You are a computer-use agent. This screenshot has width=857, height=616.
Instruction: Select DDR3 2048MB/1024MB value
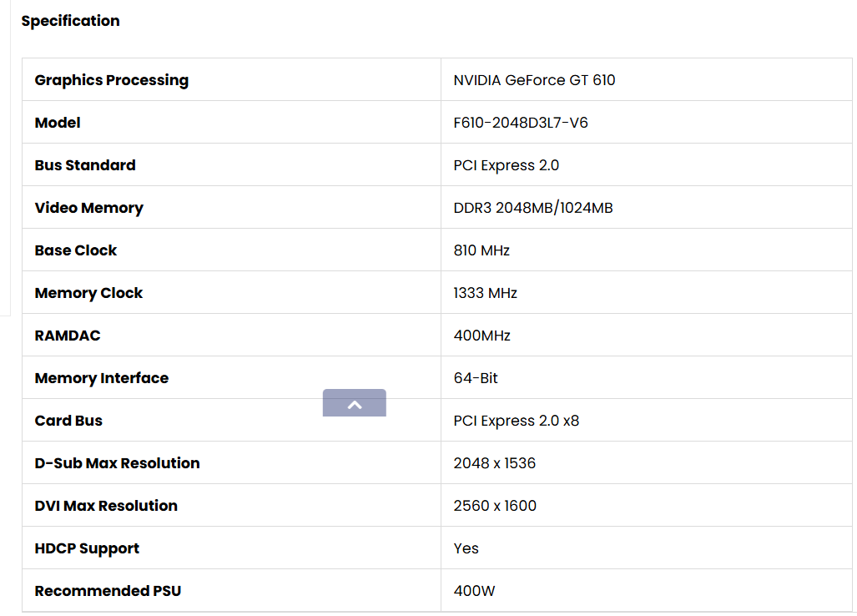coord(533,208)
